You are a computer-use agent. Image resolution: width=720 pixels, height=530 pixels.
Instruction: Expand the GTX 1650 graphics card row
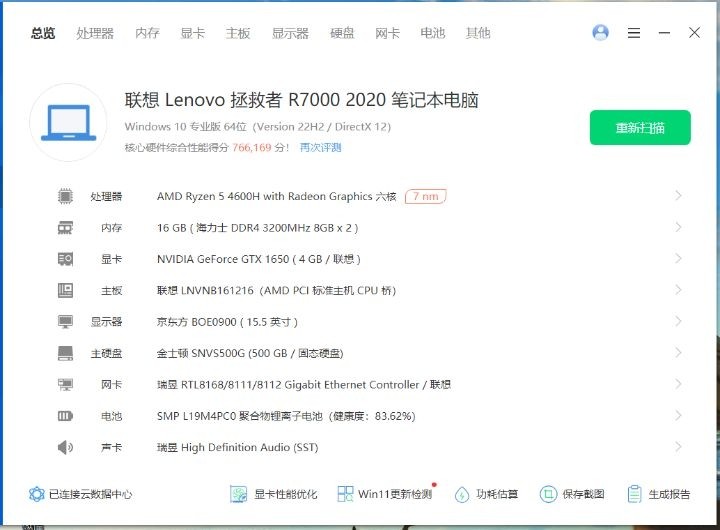[x=678, y=259]
